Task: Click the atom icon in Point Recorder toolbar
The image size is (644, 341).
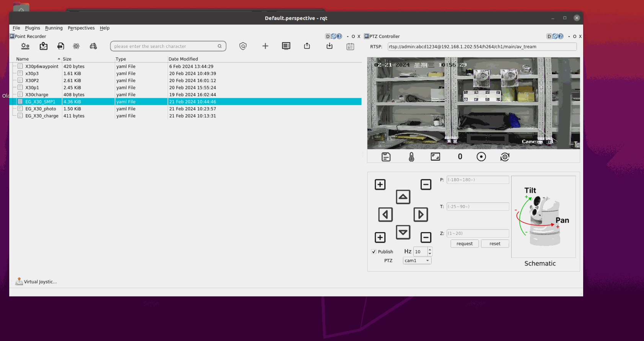Action: [x=76, y=46]
